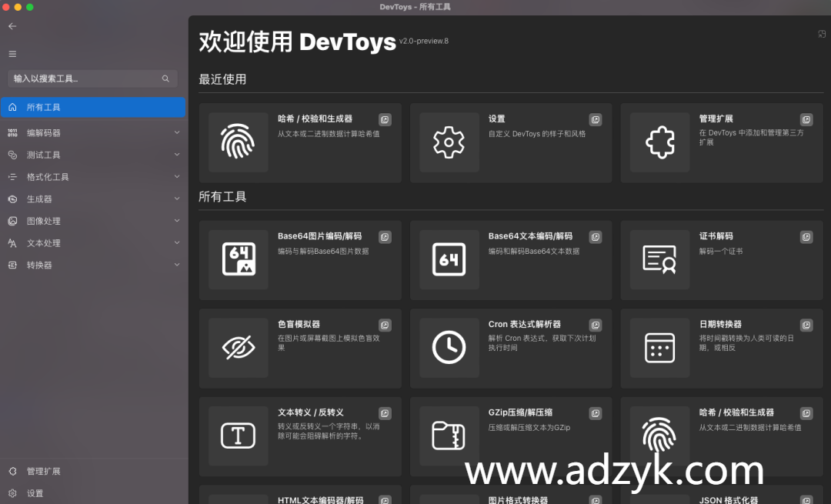Pin the Base64文本编码/解码 tool card

pos(595,237)
